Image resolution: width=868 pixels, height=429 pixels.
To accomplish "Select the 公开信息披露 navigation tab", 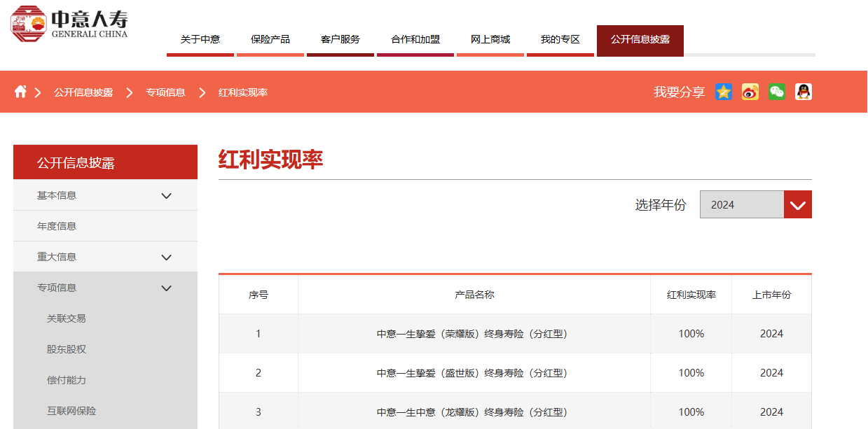I will [x=640, y=39].
